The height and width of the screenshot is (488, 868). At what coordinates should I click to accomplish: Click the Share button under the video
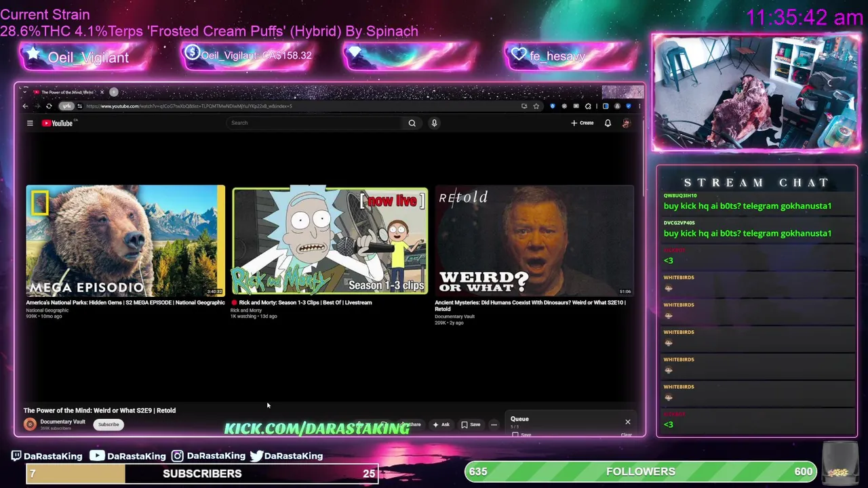[x=411, y=424]
